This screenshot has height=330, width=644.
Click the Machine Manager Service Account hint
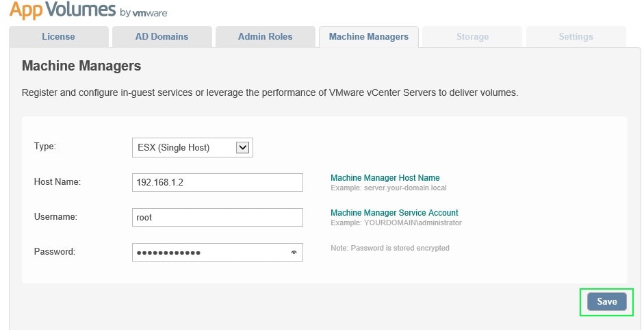(394, 213)
